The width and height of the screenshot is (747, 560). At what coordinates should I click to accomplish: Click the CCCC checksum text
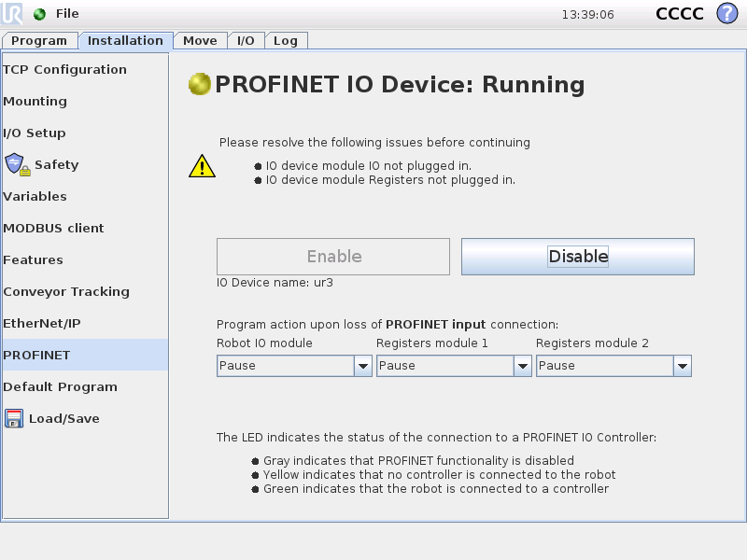(x=680, y=14)
